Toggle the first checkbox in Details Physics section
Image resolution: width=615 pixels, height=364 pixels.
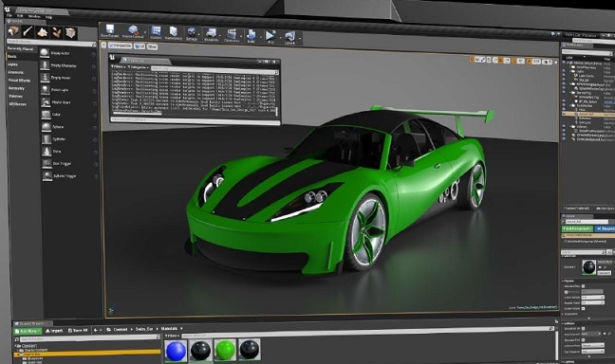(583, 286)
